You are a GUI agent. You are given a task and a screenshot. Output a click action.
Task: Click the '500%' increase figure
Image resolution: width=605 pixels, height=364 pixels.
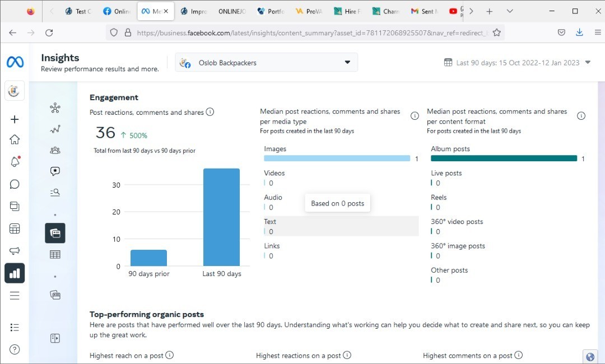click(138, 136)
